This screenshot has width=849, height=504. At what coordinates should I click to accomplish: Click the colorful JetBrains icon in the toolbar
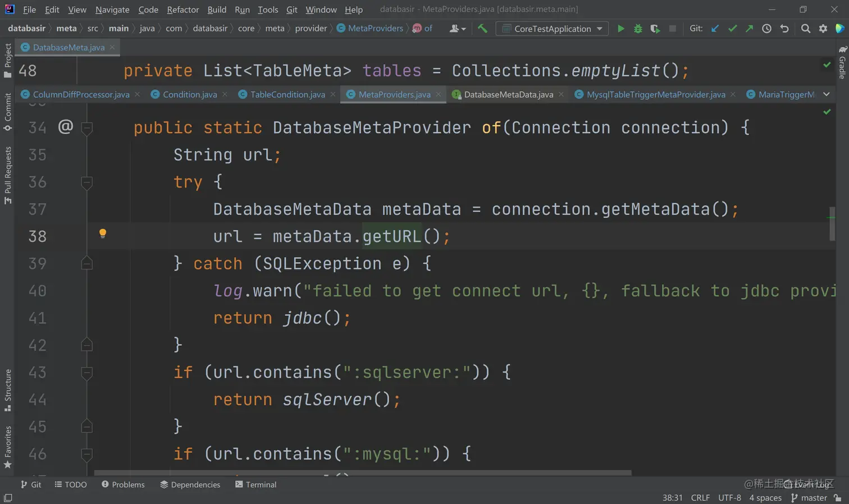[x=840, y=29]
